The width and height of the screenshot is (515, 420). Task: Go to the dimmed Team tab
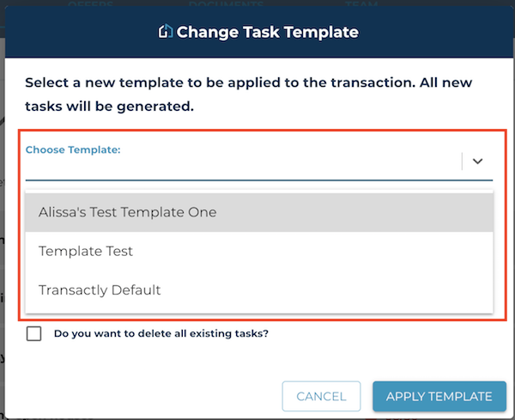pos(361,4)
